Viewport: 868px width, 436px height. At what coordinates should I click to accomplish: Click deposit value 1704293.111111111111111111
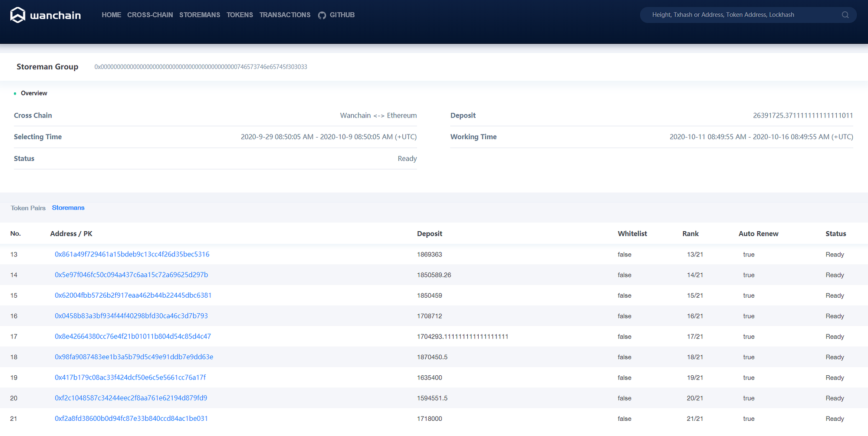click(463, 337)
